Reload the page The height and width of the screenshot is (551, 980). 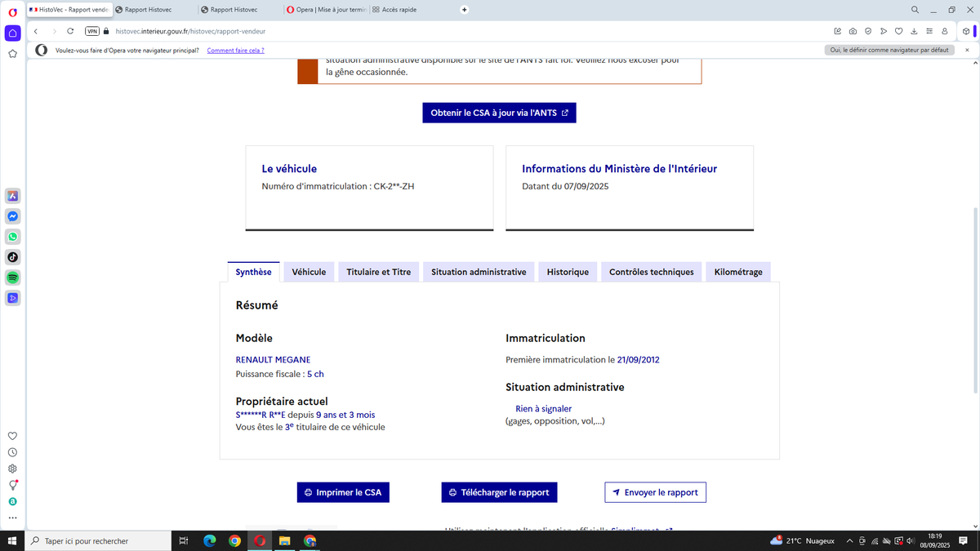(71, 31)
